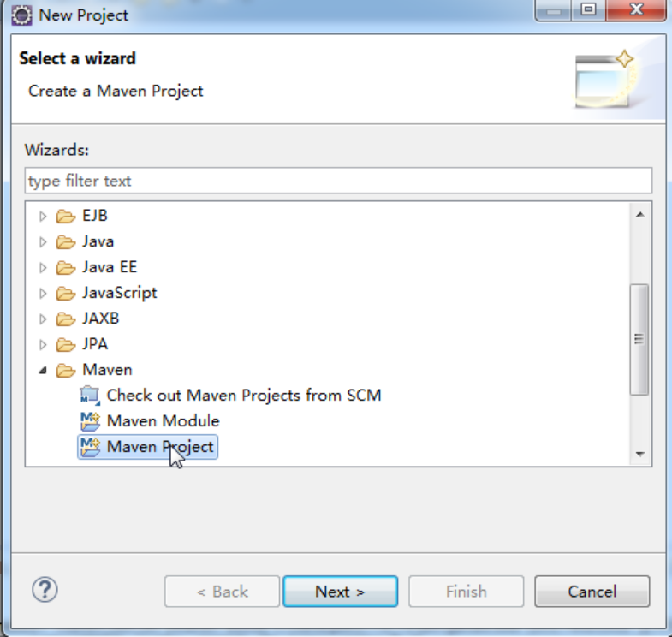
Task: Click the Next > button
Action: click(x=341, y=592)
